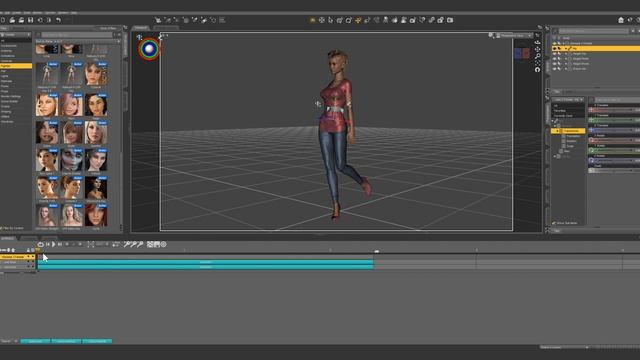Toggle the Filter By Context checkbox
Image resolution: width=640 pixels, height=360 pixels.
[2, 228]
